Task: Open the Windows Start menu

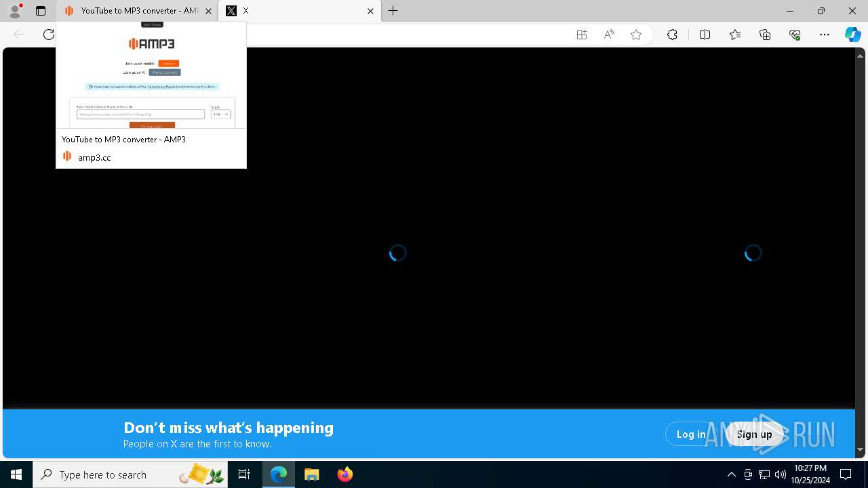Action: click(16, 474)
